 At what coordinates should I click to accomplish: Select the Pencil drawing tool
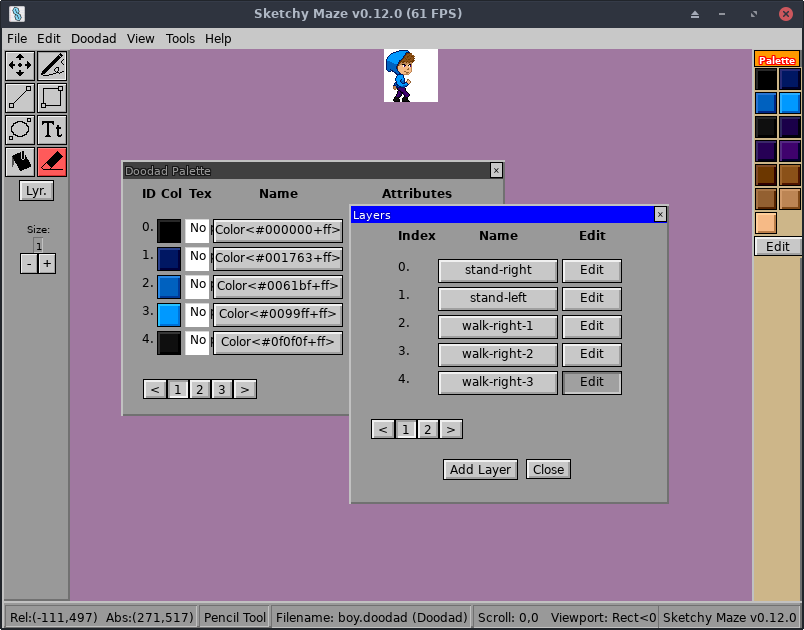pos(51,65)
